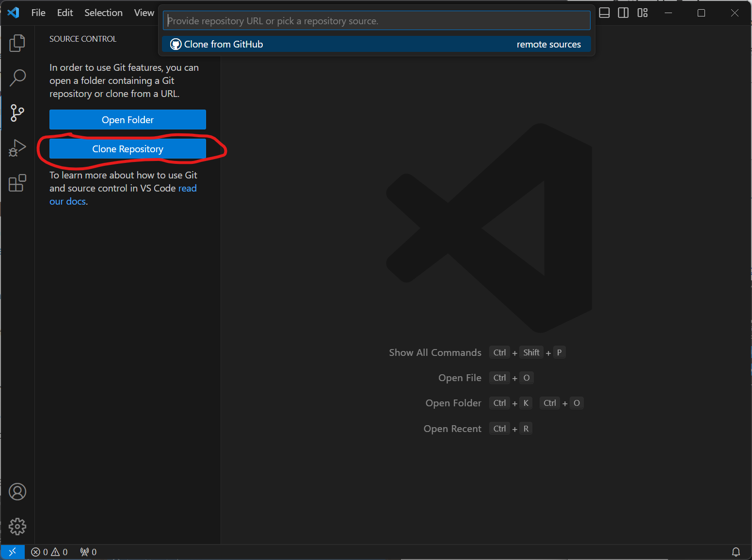Open Customize Layout button in title bar
The height and width of the screenshot is (560, 752).
(642, 13)
